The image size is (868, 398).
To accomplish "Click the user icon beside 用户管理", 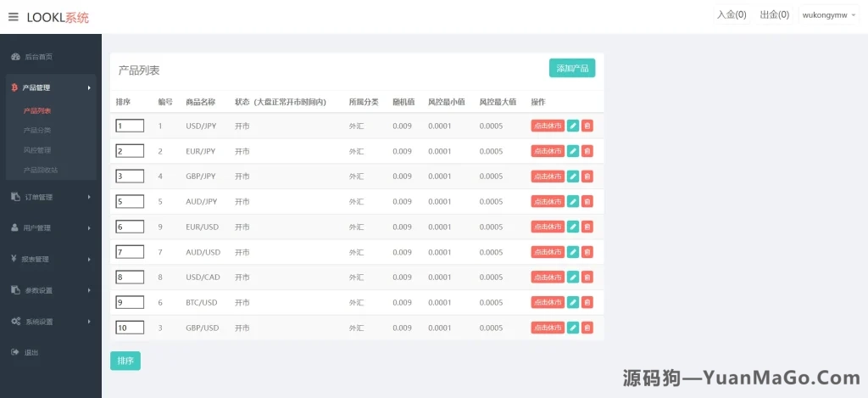I will [15, 227].
